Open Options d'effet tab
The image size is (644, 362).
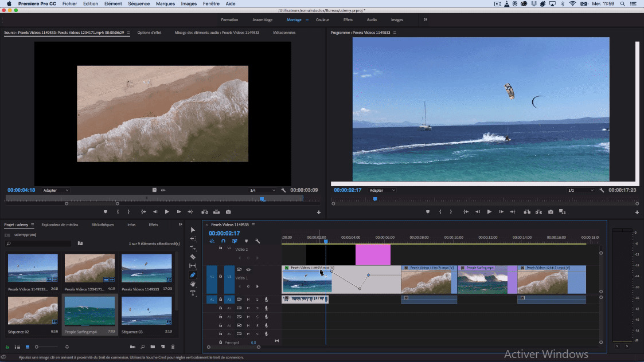[x=149, y=33]
